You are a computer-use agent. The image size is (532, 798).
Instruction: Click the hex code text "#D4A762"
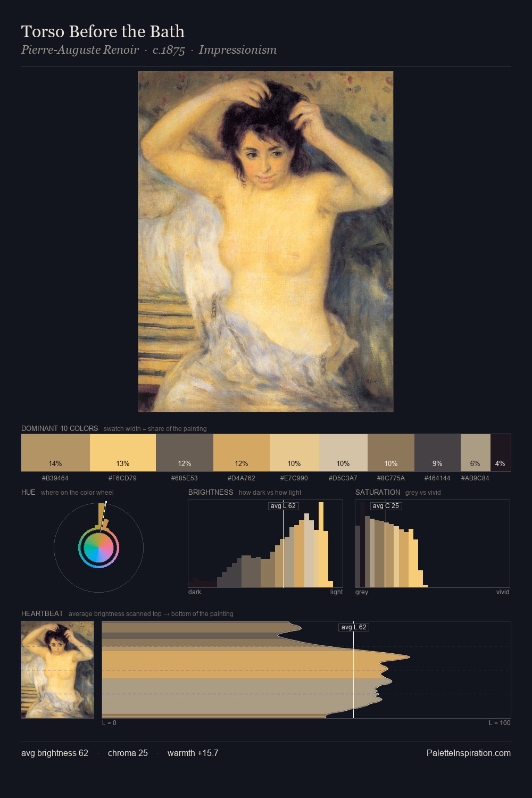coord(241,478)
